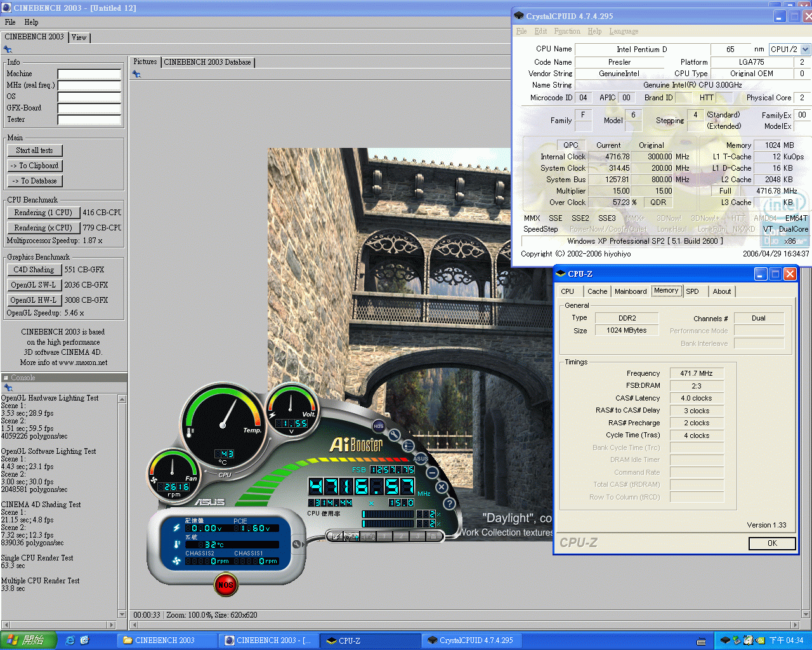Click the floppy save icon in AiBooster
Screen dimensions: 812x650
433,536
